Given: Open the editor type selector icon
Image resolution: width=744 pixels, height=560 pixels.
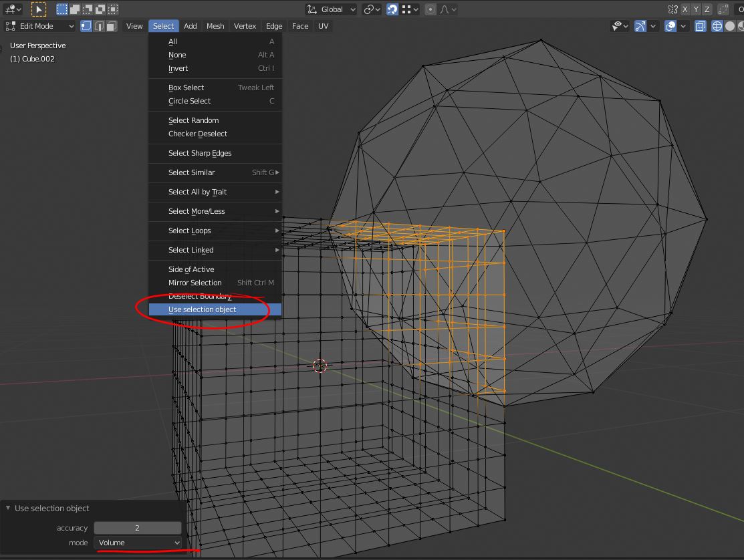Looking at the screenshot, I should tap(12, 9).
